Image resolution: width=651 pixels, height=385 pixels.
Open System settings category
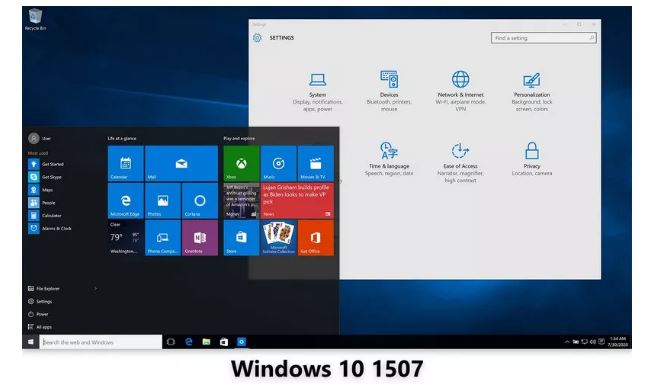(x=317, y=91)
